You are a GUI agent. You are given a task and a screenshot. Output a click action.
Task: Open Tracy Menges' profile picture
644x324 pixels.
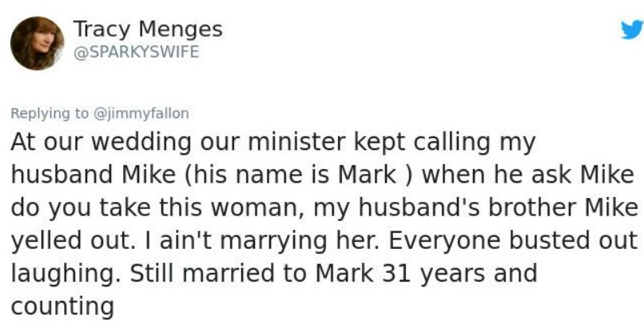tap(37, 43)
